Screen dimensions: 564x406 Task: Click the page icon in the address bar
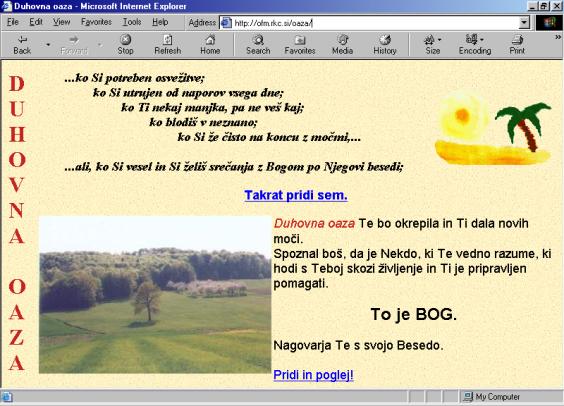click(x=226, y=23)
